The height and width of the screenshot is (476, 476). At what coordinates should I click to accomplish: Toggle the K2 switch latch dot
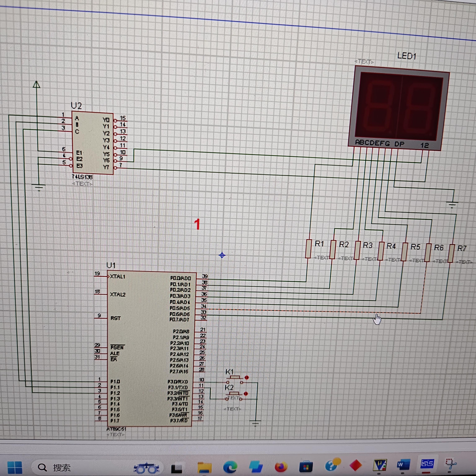(246, 394)
